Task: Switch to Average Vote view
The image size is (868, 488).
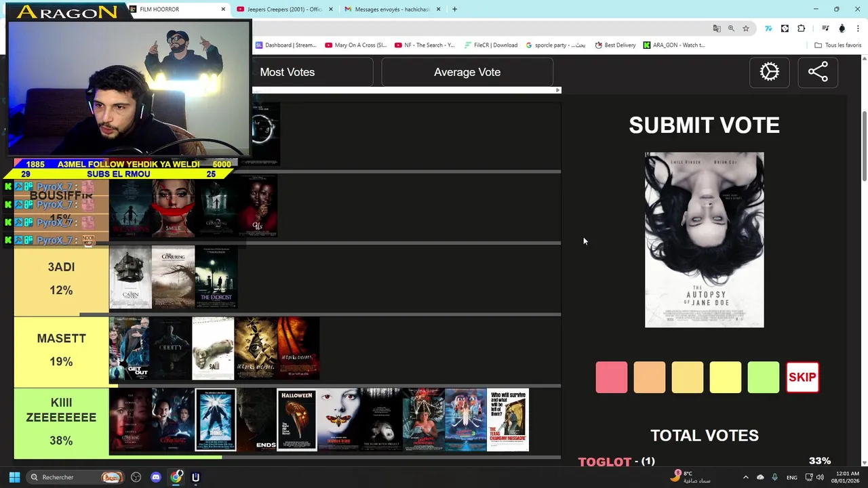Action: point(467,72)
